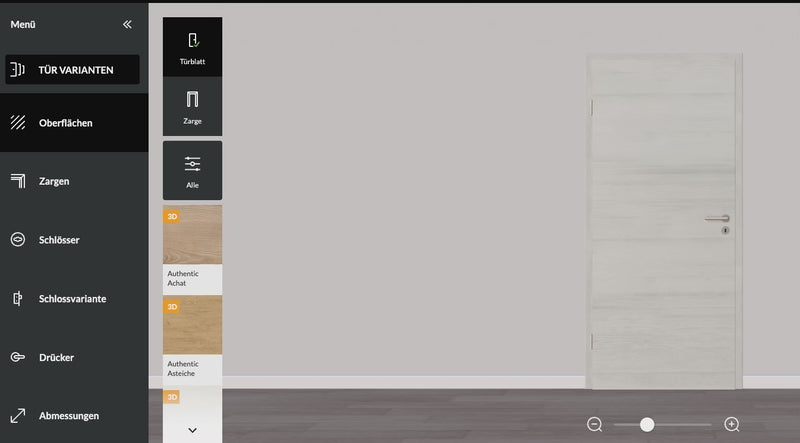Show Alle surfaces filter
800x443 pixels.
pos(192,170)
